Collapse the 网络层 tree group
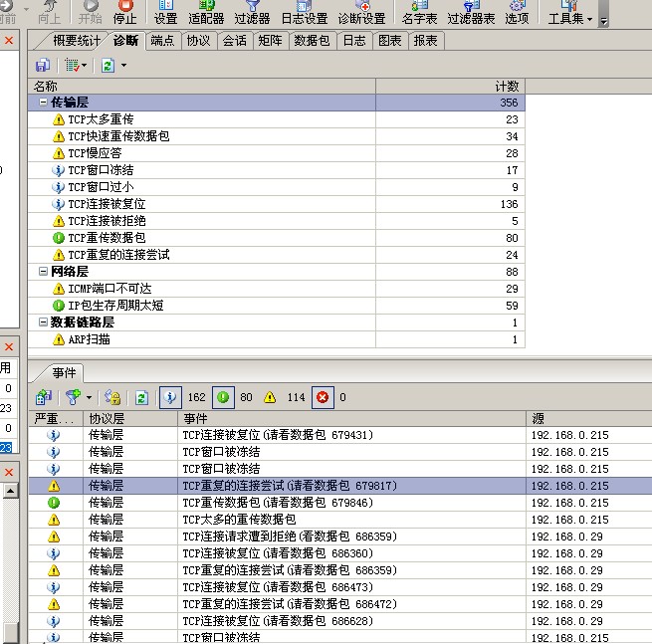This screenshot has width=652, height=644. point(43,271)
